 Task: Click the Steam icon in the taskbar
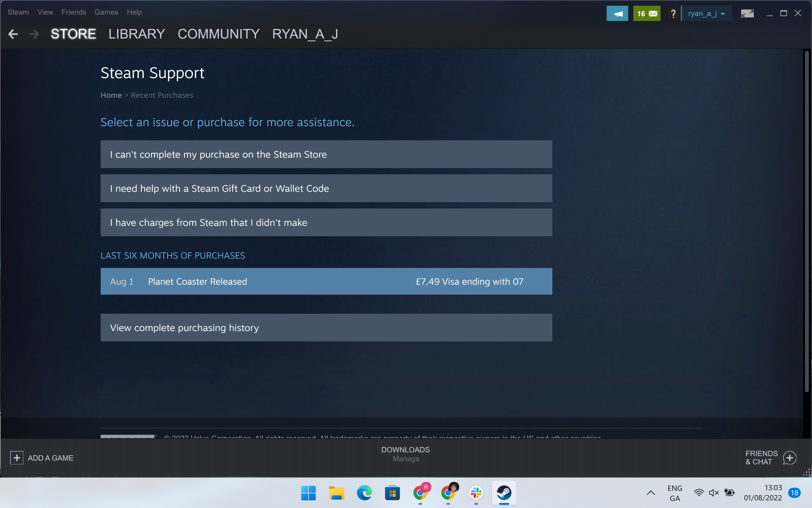(x=504, y=493)
